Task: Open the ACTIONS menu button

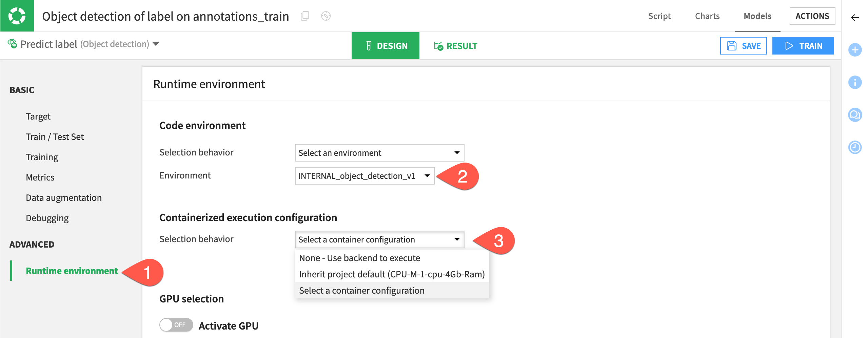Action: click(x=812, y=16)
